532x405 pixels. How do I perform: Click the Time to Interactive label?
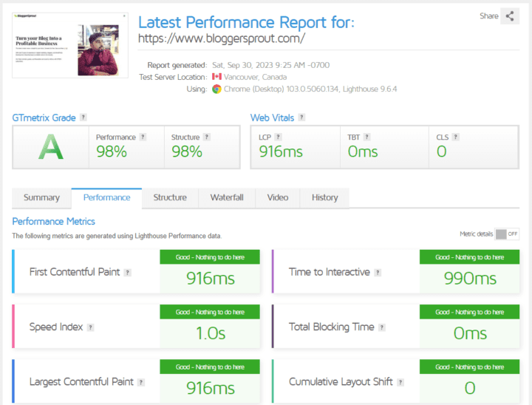330,272
